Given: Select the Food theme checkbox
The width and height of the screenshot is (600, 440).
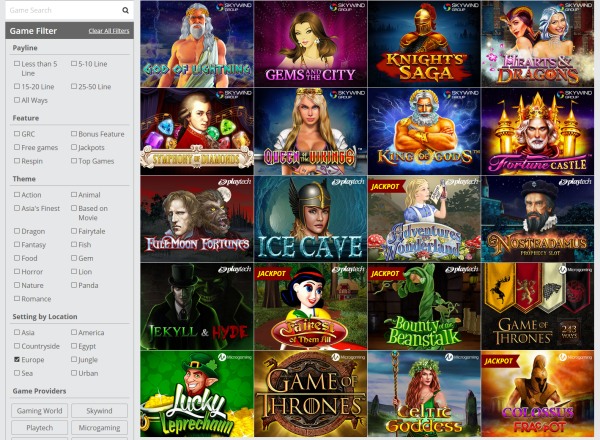Looking at the screenshot, I should (17, 258).
